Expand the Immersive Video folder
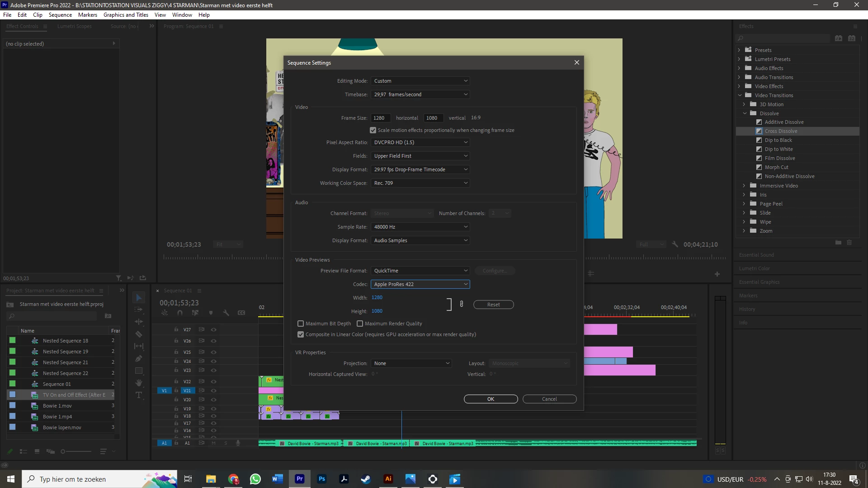 744,186
